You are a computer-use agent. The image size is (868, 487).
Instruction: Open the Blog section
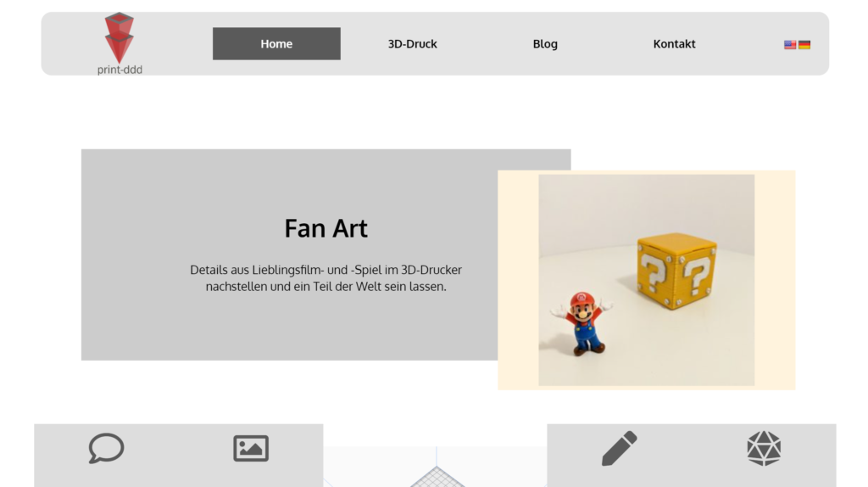click(x=545, y=44)
